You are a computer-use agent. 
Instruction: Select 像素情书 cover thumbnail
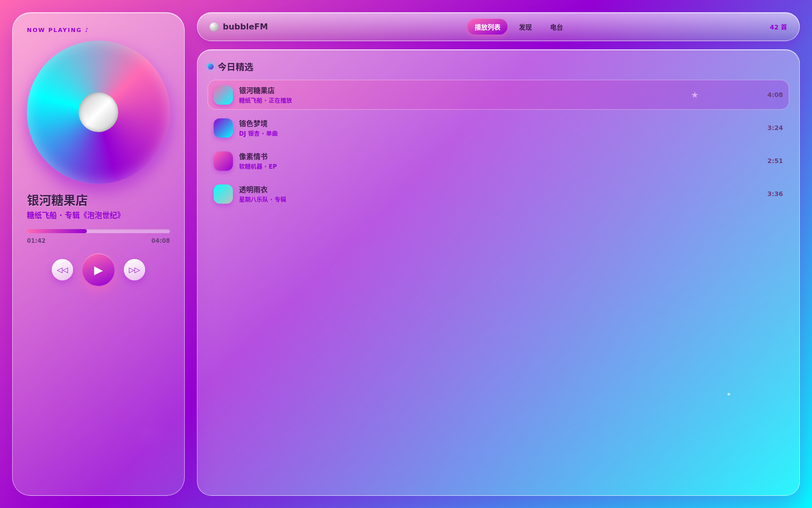coord(223,161)
